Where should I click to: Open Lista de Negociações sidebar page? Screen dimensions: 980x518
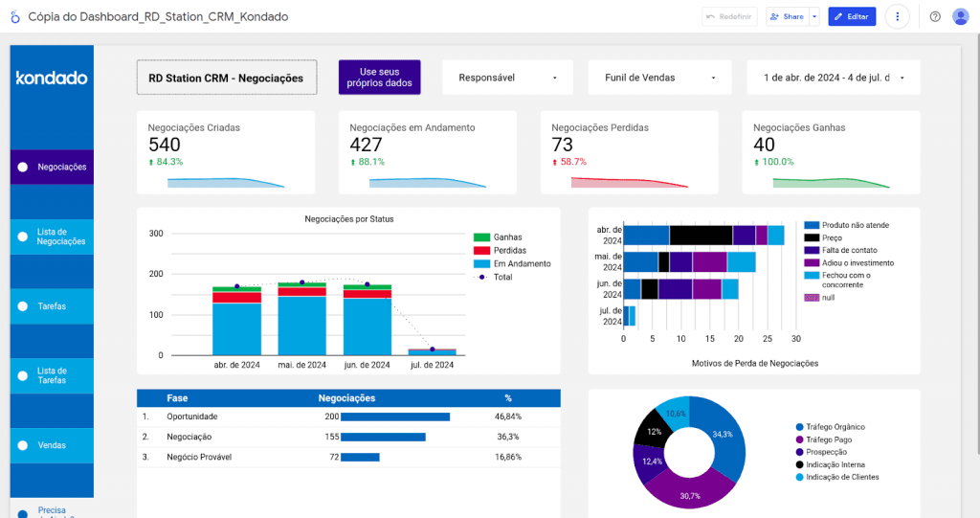pyautogui.click(x=61, y=236)
